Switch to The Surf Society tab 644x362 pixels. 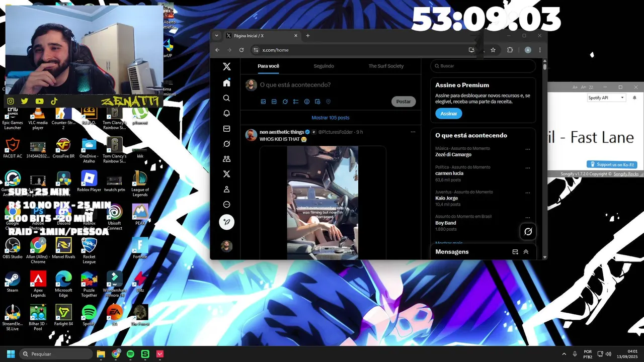click(386, 66)
